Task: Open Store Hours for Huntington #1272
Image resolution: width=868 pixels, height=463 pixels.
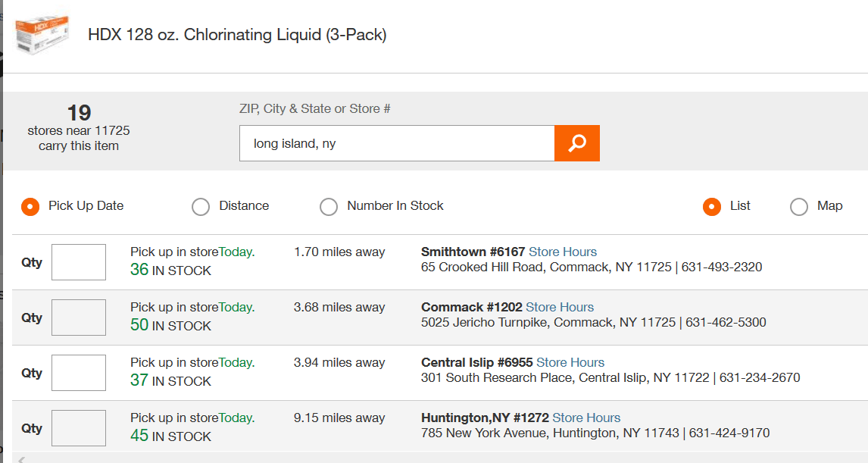Action: 586,418
